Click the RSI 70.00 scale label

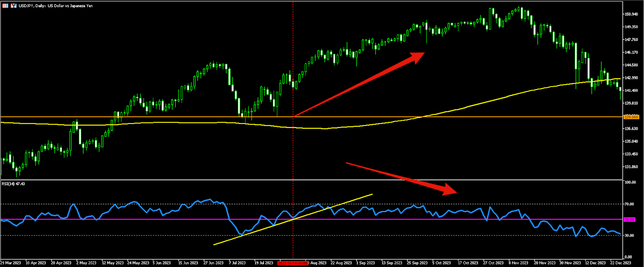[630, 204]
